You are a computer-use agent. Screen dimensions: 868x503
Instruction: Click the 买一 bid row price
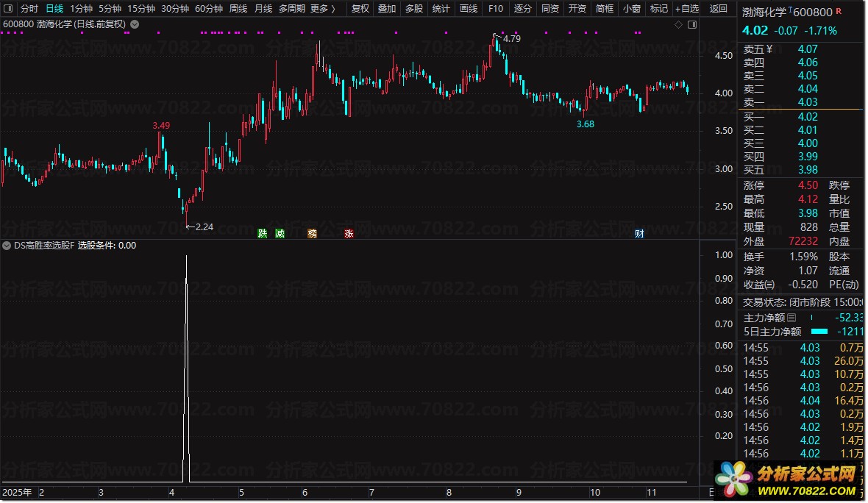click(808, 117)
